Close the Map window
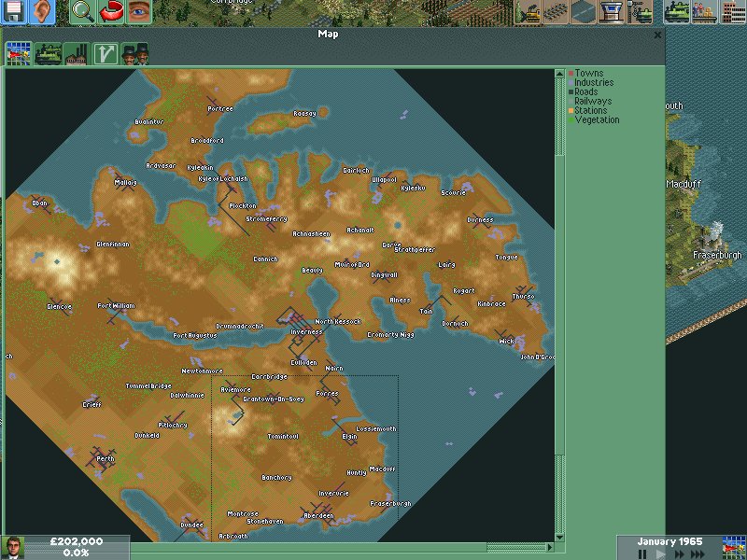Viewport: 747px width, 560px height. (657, 35)
